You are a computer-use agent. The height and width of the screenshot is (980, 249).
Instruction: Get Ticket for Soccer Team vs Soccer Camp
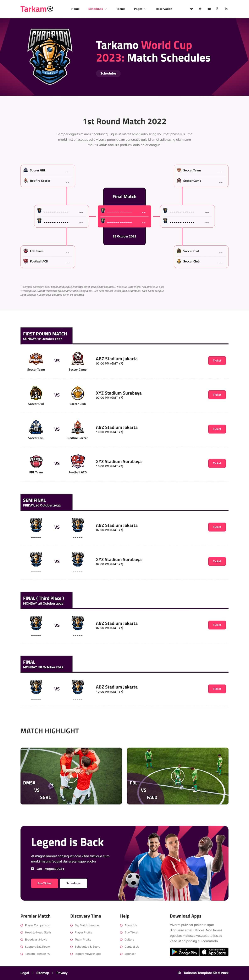pyautogui.click(x=217, y=360)
